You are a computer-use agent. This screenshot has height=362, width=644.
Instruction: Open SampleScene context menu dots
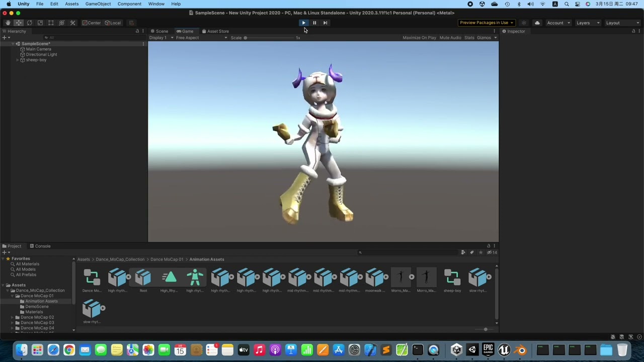[143, 44]
